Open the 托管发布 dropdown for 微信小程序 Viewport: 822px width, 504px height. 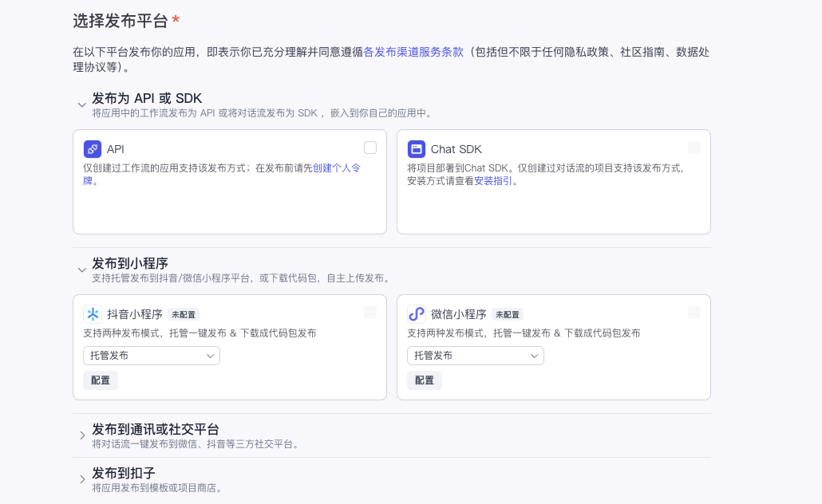(475, 356)
